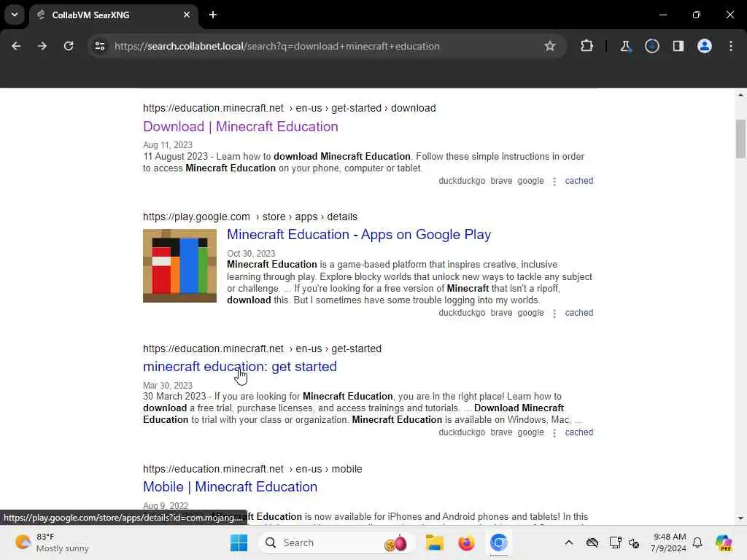Click brave engine label under Google Play result
The height and width of the screenshot is (560, 747).
501,313
